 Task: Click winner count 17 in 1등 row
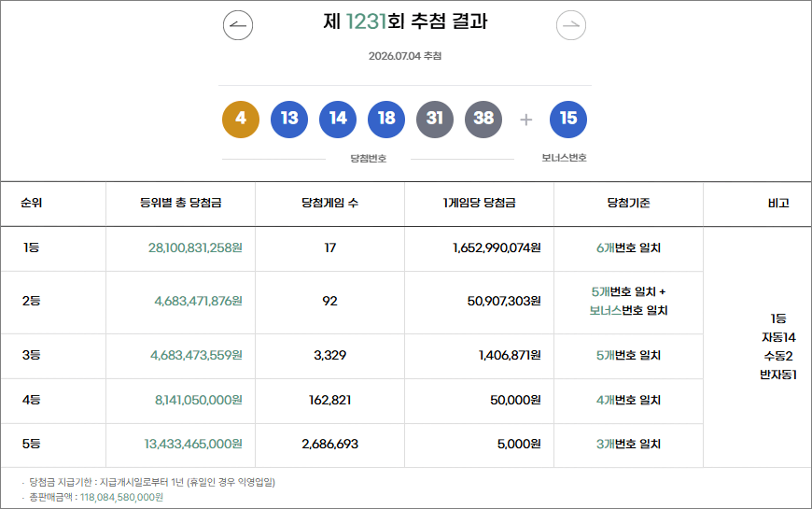[x=329, y=247]
